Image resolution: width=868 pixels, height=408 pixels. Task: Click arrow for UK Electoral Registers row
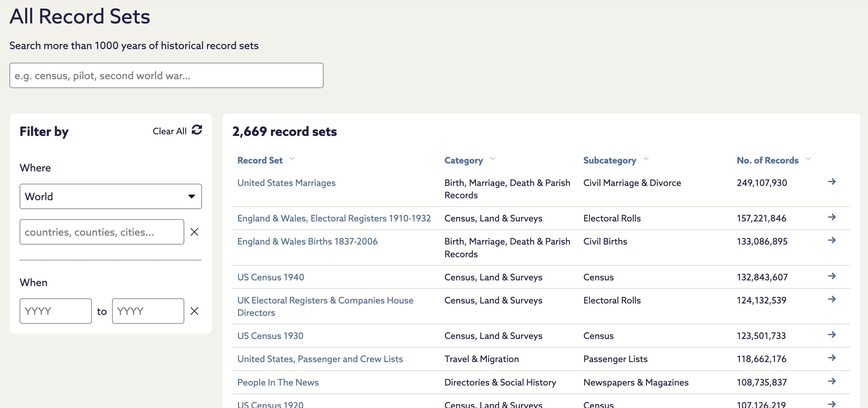(832, 299)
